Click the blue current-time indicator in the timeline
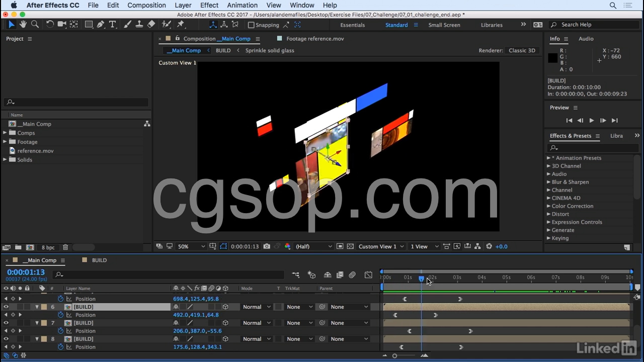Viewport: 644px width, 362px height. click(421, 279)
